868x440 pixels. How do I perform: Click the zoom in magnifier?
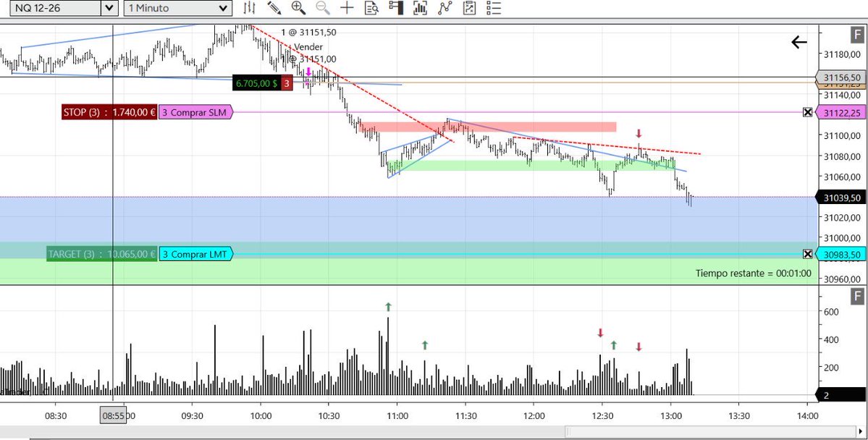[298, 8]
